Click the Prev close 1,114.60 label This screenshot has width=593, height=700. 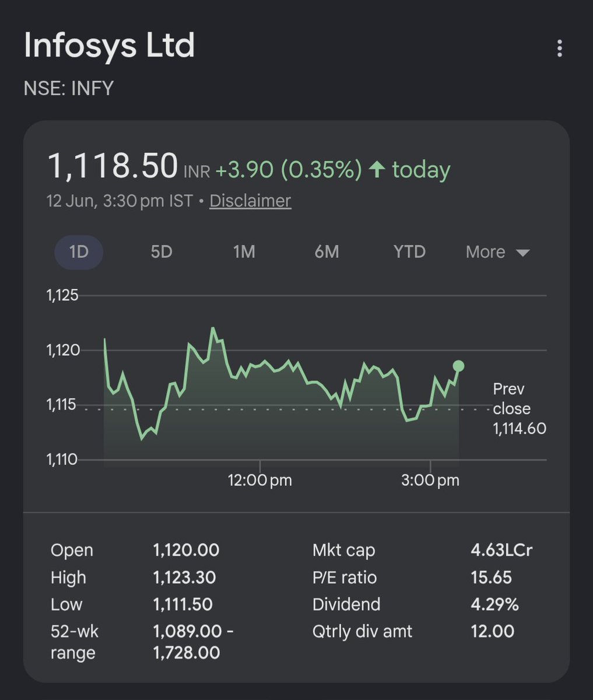click(x=519, y=409)
